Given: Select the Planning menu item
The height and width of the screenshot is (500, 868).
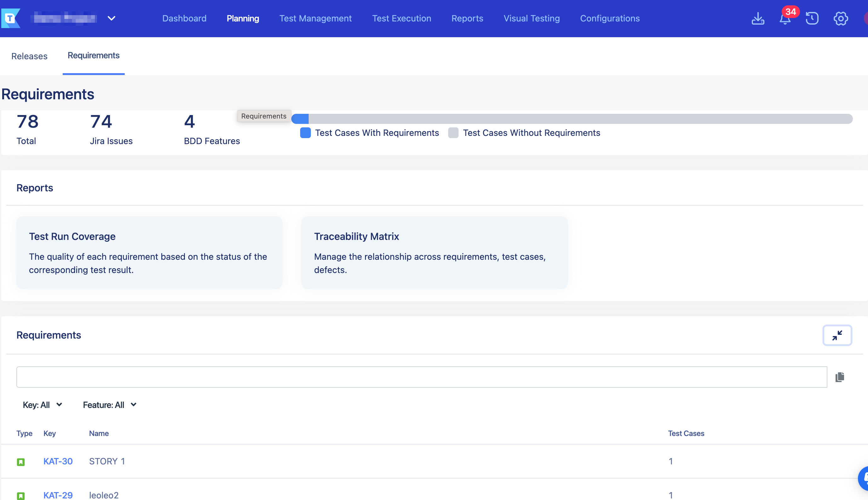Looking at the screenshot, I should 243,18.
